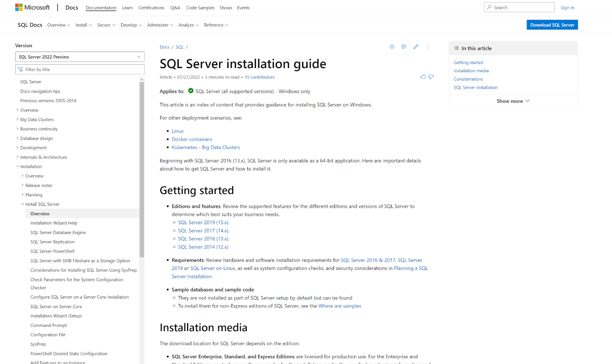Image resolution: width=612 pixels, height=364 pixels.
Task: Open the feedback comment icon
Action: point(404,46)
